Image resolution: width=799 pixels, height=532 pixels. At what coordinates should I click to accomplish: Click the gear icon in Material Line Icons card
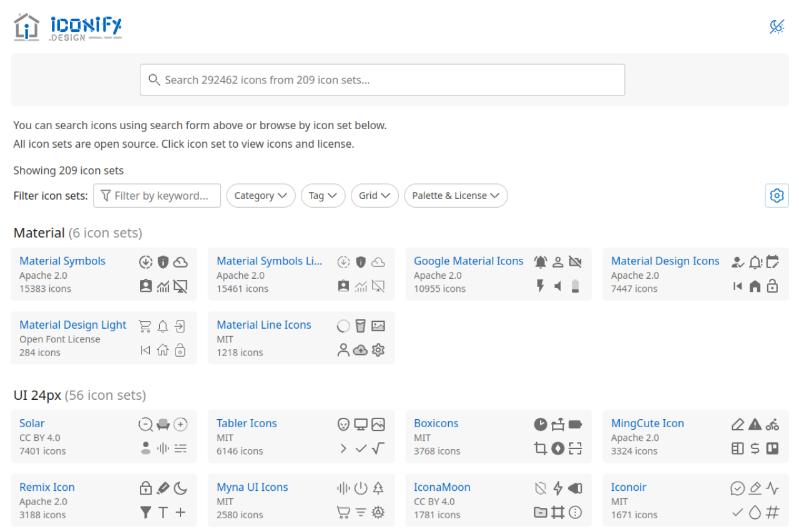point(378,349)
